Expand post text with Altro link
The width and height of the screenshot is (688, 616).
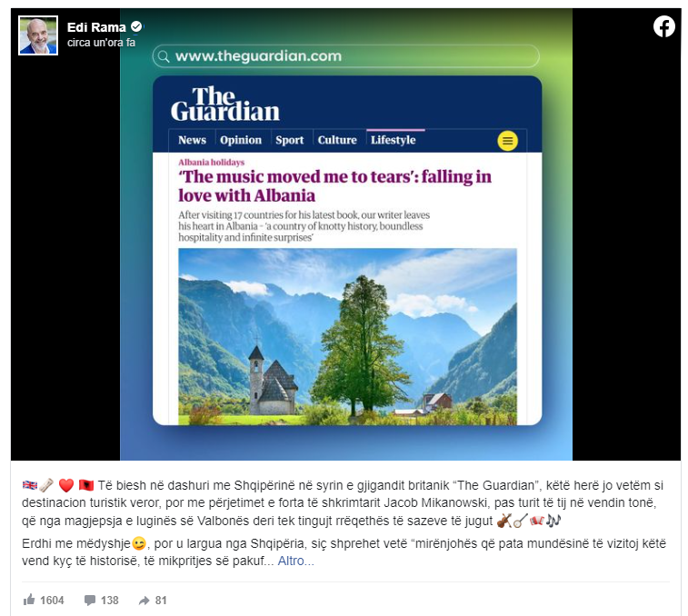295,561
